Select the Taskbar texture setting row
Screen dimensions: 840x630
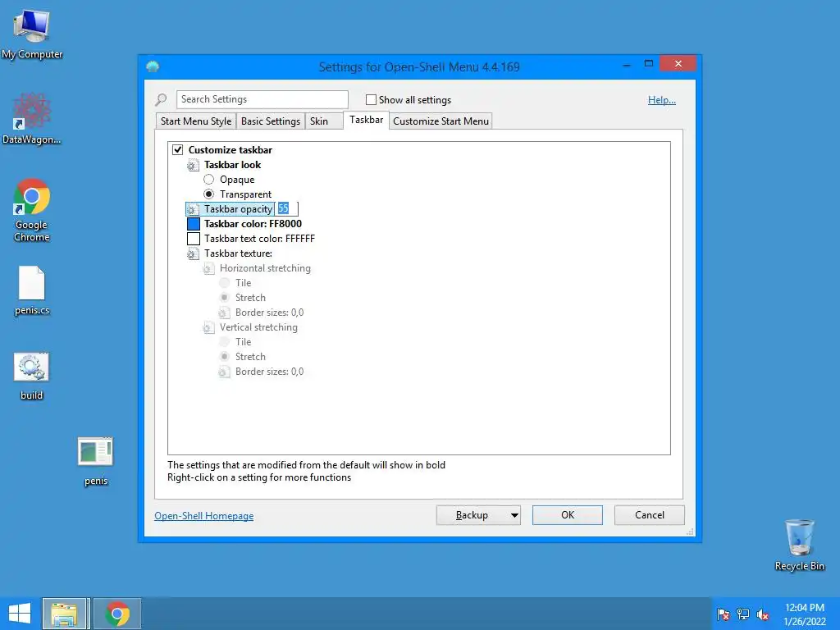[x=230, y=254]
